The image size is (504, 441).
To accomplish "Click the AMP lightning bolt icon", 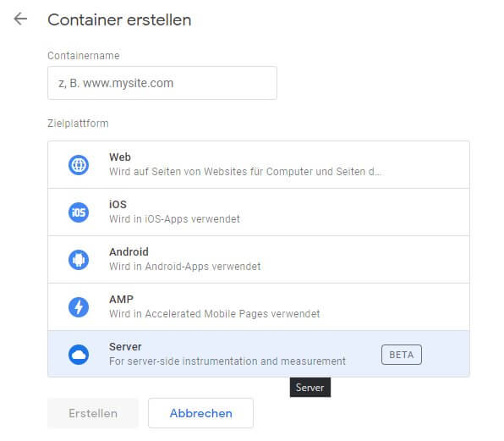I will pyautogui.click(x=79, y=307).
